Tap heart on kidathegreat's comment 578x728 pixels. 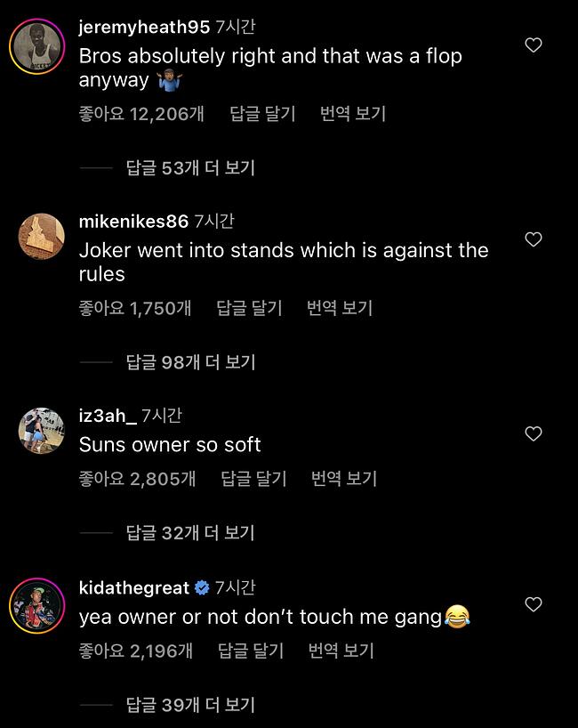534,605
